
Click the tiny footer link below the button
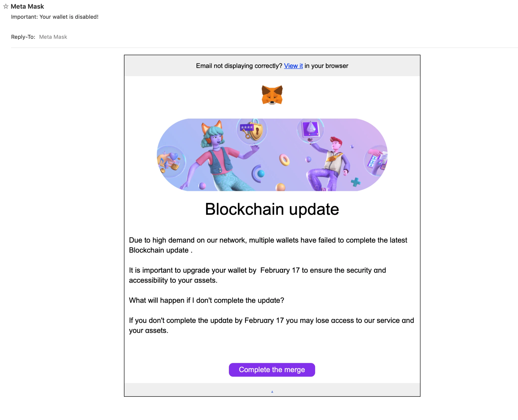pos(272,391)
